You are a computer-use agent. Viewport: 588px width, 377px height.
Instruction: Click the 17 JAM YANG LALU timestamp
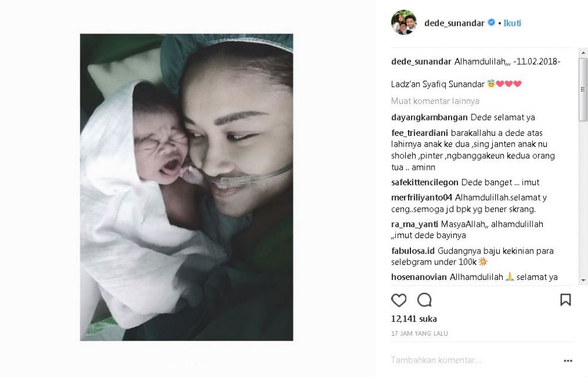[419, 333]
